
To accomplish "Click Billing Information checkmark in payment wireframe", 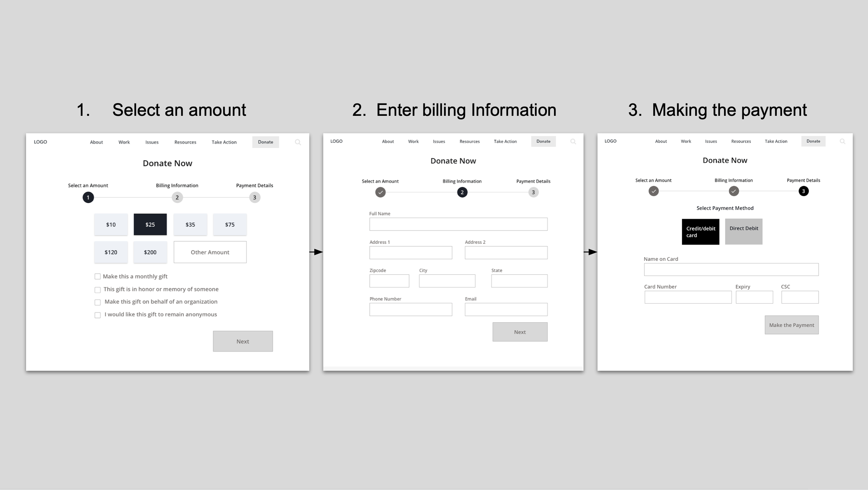I will tap(734, 191).
